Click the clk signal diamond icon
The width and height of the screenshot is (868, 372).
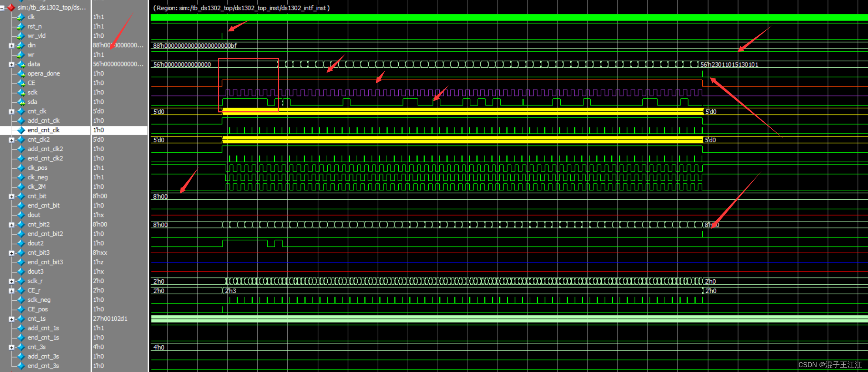(x=20, y=17)
